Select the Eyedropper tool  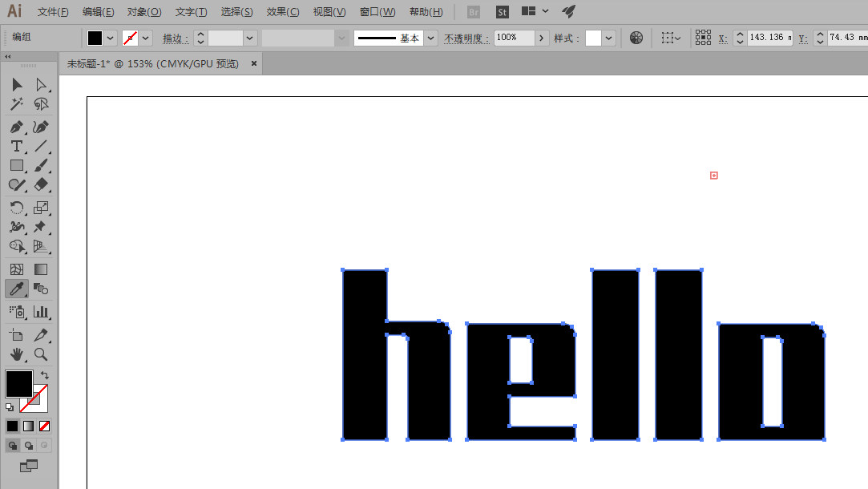click(x=17, y=289)
